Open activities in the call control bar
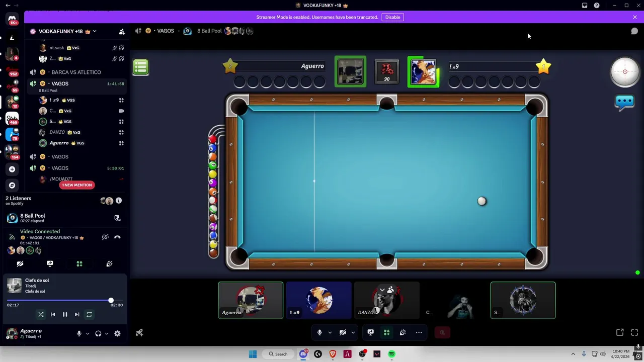 coord(386,332)
